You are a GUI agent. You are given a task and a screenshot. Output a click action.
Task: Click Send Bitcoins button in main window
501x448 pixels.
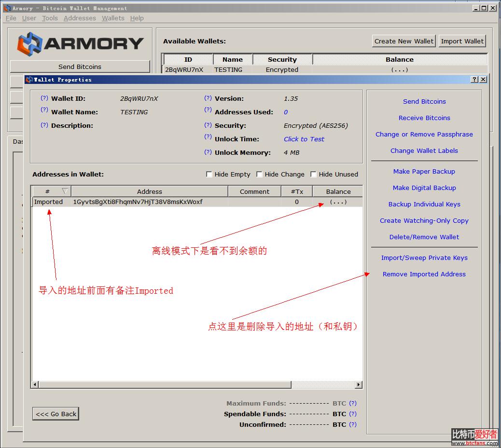pos(80,67)
